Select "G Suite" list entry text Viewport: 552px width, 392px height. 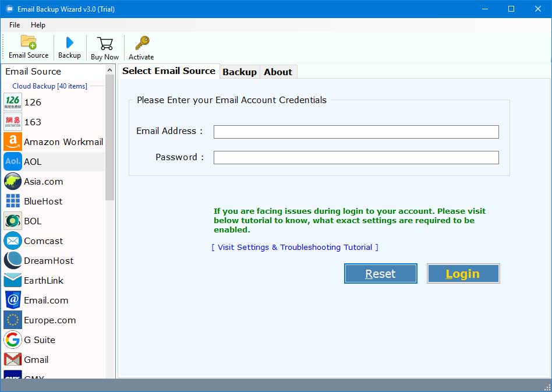[40, 340]
